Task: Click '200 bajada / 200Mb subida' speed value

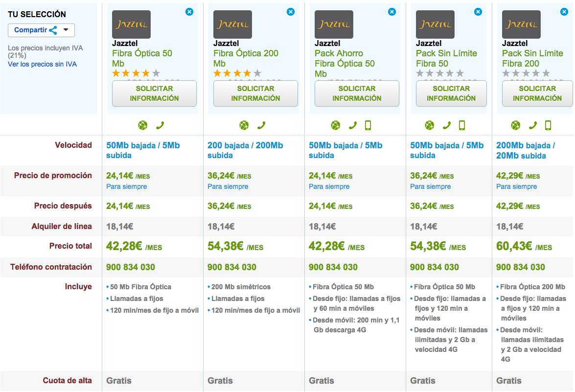Action: pyautogui.click(x=245, y=150)
